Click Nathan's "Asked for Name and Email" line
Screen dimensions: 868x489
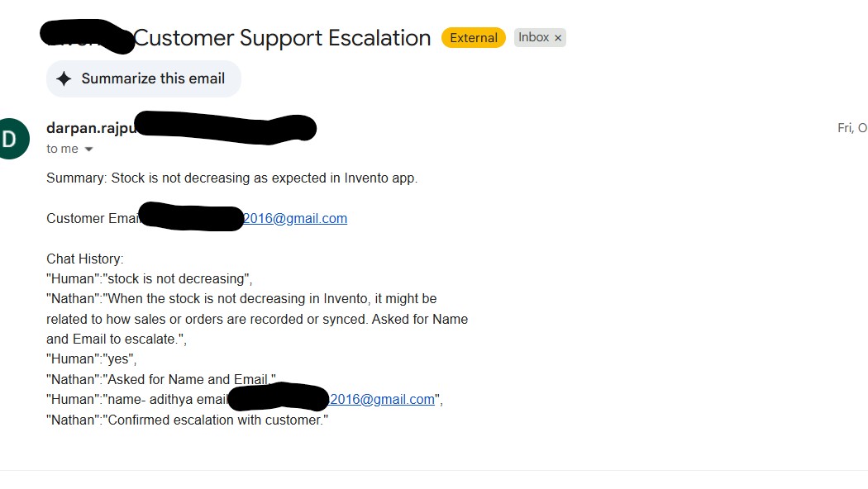[161, 379]
